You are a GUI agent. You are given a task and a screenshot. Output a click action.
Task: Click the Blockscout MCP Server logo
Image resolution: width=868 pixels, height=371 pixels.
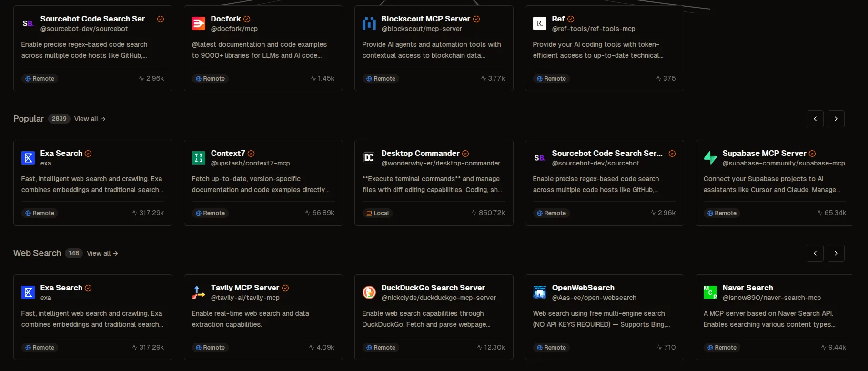[369, 23]
